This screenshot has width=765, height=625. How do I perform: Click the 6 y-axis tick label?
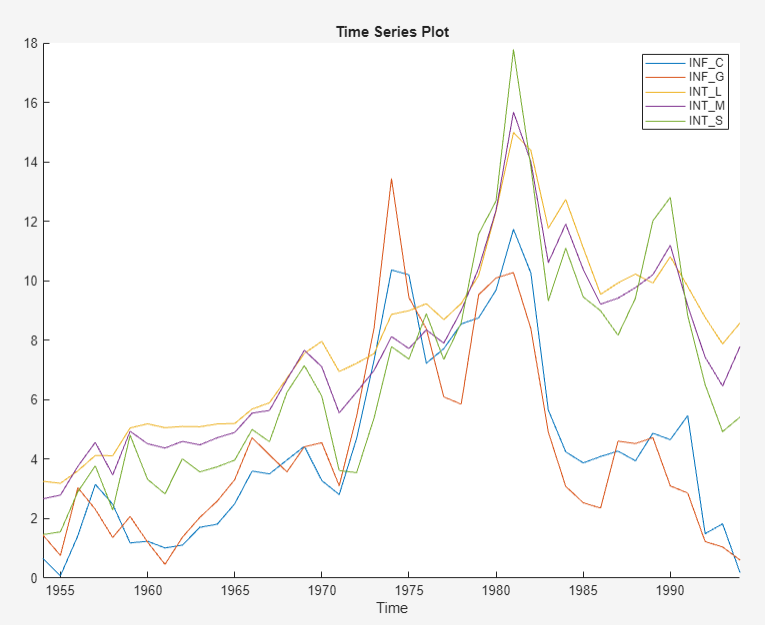click(34, 400)
